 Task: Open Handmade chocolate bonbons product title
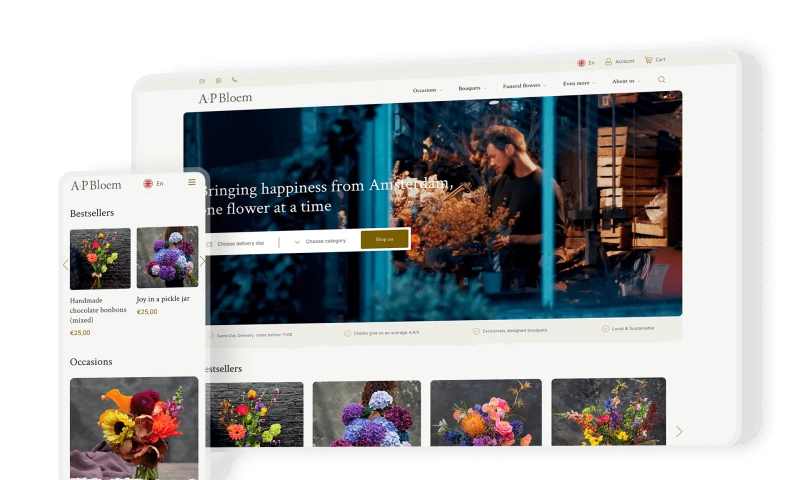point(98,310)
